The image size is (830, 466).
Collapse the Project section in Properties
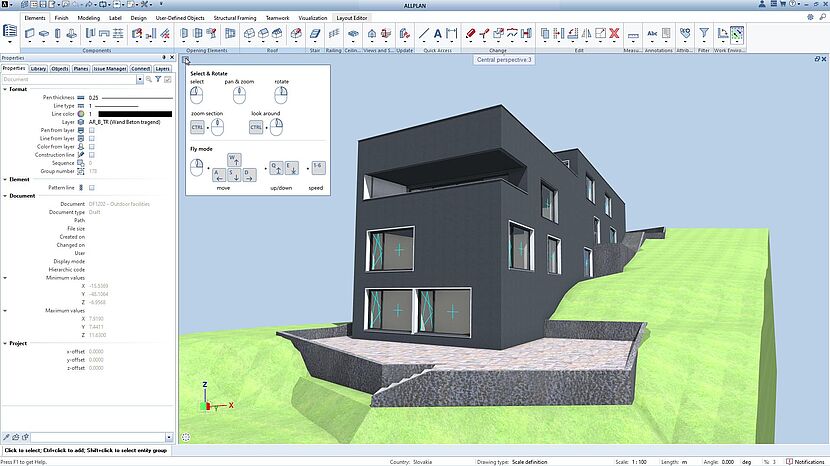(x=4, y=343)
